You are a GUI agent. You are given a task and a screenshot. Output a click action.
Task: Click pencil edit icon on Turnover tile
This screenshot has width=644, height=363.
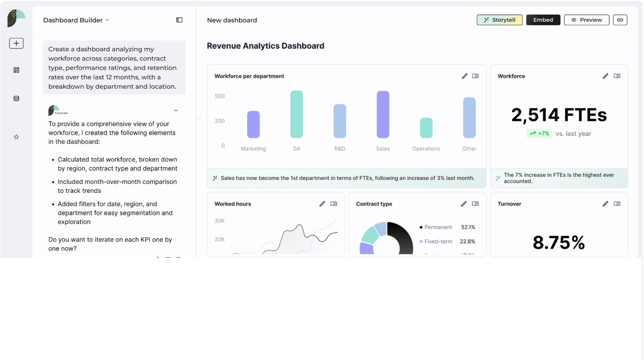(605, 204)
